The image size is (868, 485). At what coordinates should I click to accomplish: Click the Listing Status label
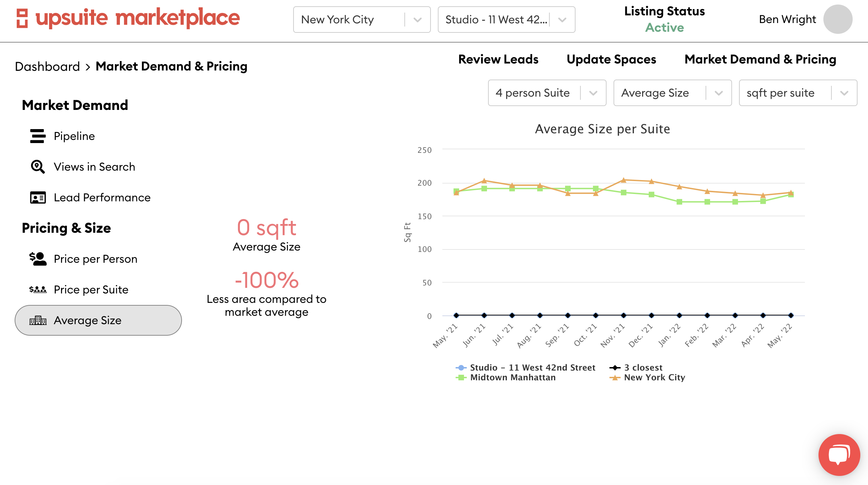tap(664, 11)
